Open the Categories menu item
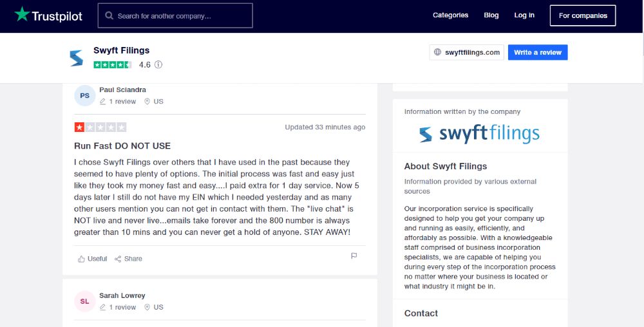 [x=450, y=15]
